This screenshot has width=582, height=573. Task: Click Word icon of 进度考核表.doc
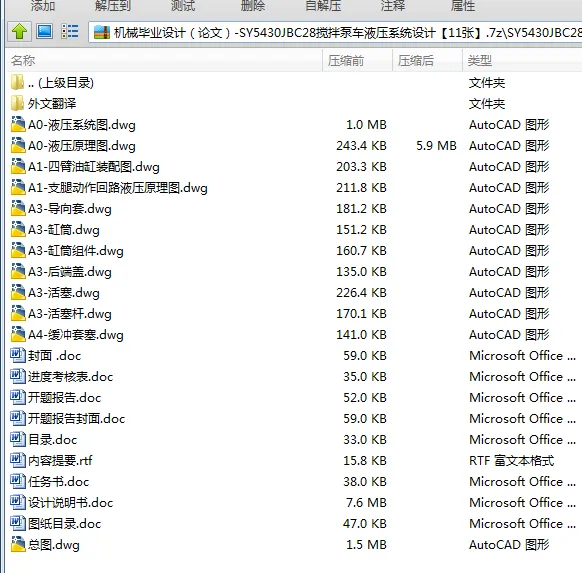17,376
